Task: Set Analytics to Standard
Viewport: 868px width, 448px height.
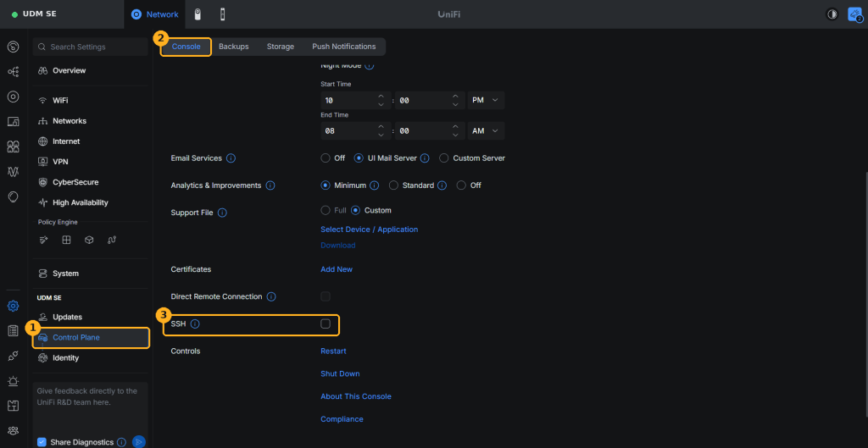Action: pos(393,185)
